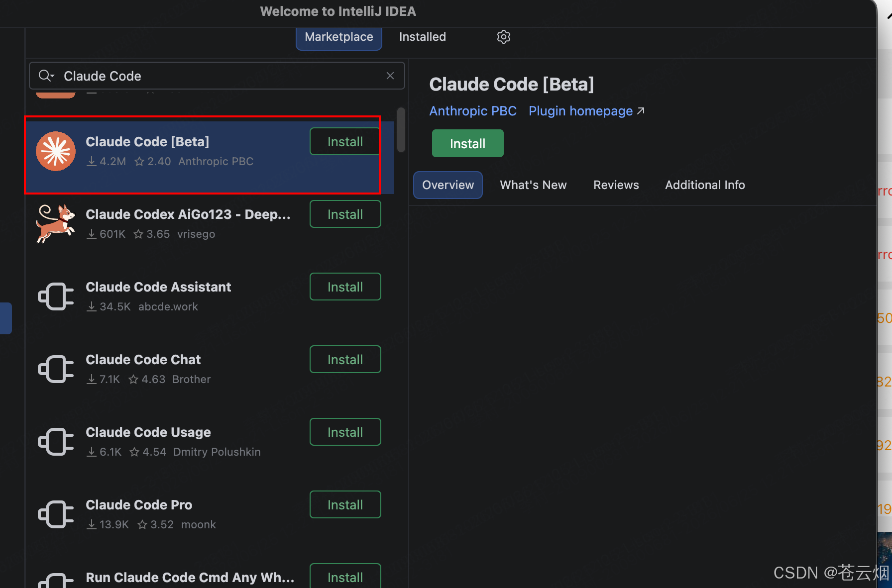
Task: Clear the Claude Code search text
Action: [x=390, y=76]
